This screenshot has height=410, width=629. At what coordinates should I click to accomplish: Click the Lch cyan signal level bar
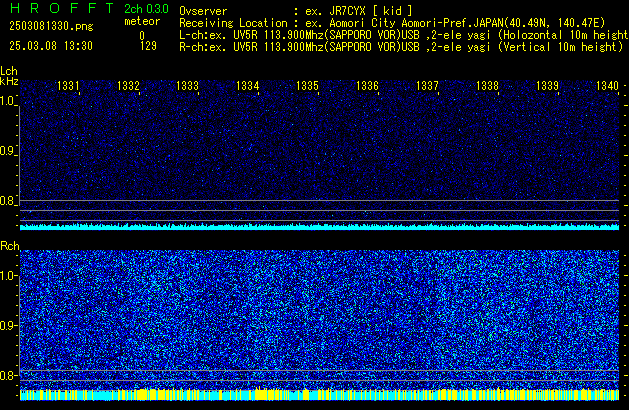(x=319, y=227)
